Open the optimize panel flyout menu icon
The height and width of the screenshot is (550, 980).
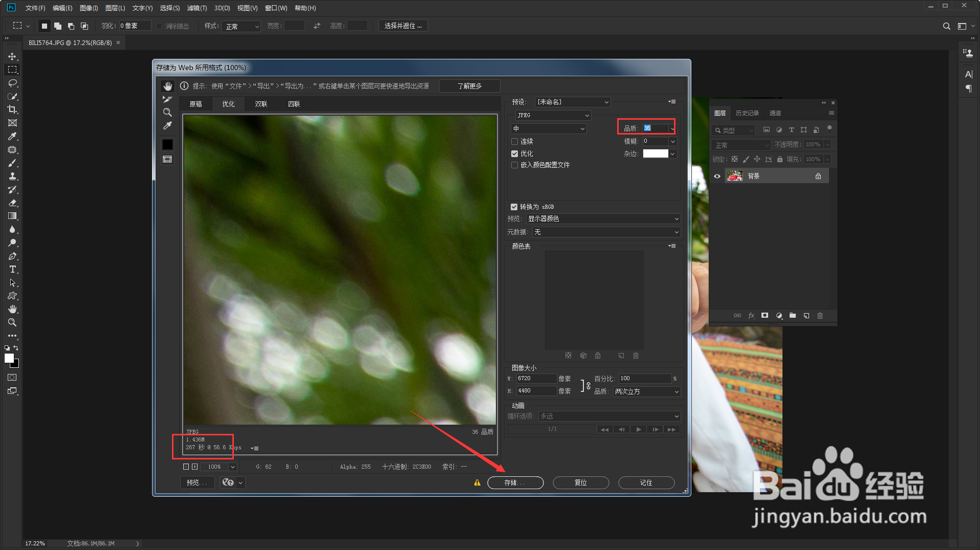tap(672, 102)
